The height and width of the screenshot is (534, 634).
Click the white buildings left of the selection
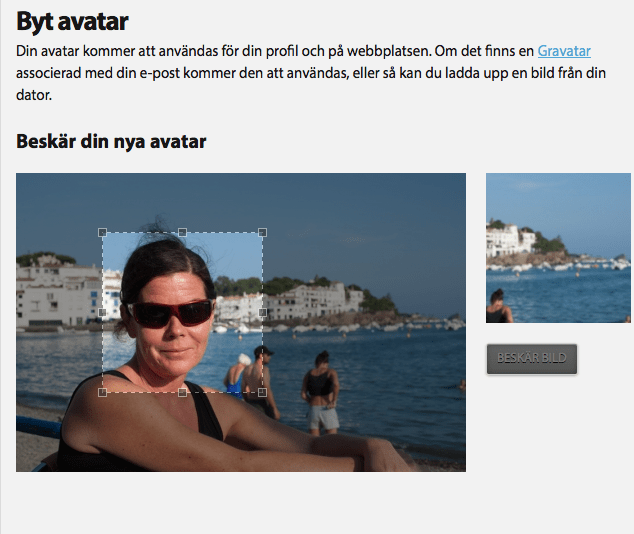[x=59, y=293]
